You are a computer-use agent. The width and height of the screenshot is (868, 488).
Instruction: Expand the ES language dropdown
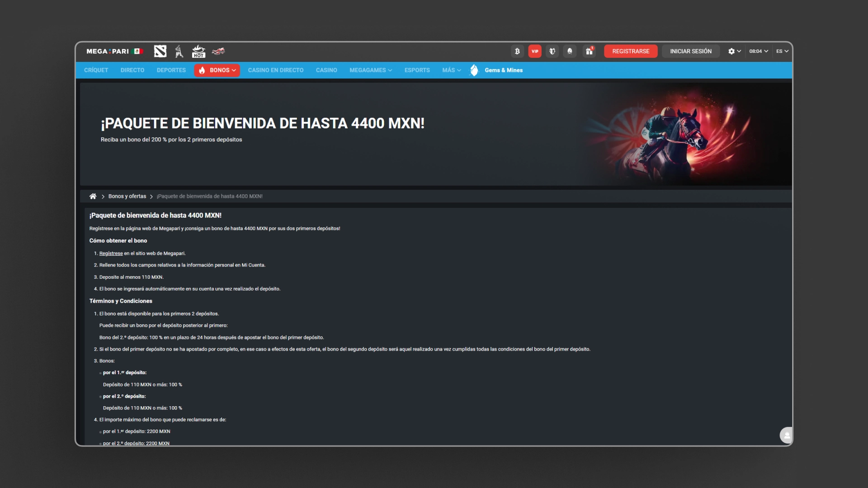click(782, 51)
